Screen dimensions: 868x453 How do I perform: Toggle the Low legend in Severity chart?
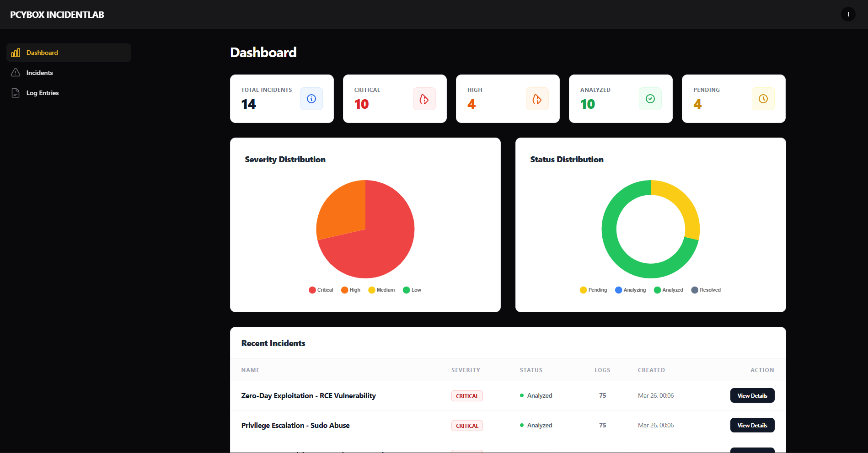click(412, 290)
